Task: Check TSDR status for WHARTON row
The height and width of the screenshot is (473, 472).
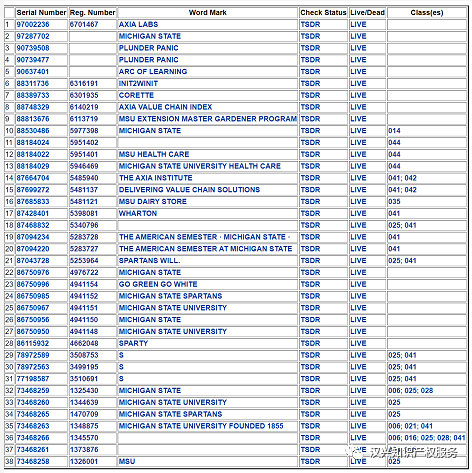Action: (310, 213)
